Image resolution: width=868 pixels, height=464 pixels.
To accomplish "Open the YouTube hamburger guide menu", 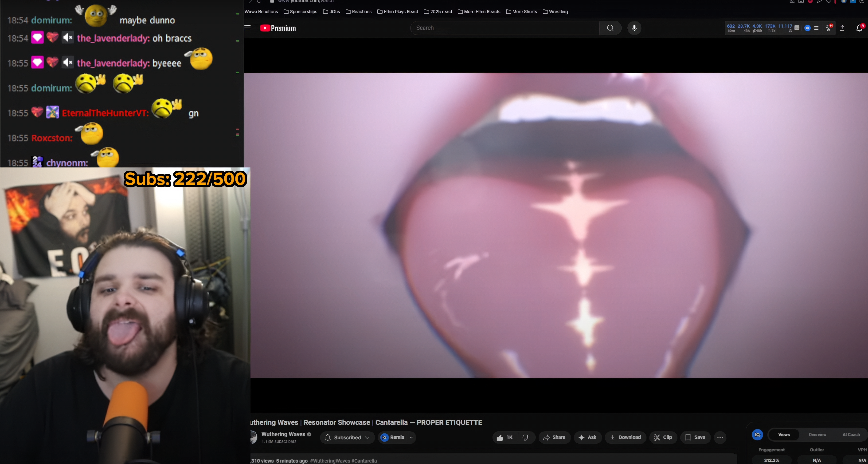I will point(248,28).
